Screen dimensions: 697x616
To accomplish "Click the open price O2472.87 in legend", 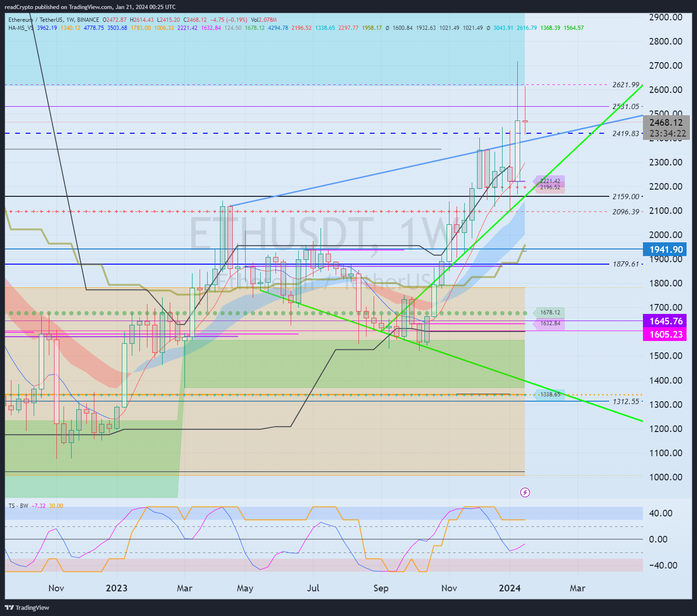I will coord(115,20).
